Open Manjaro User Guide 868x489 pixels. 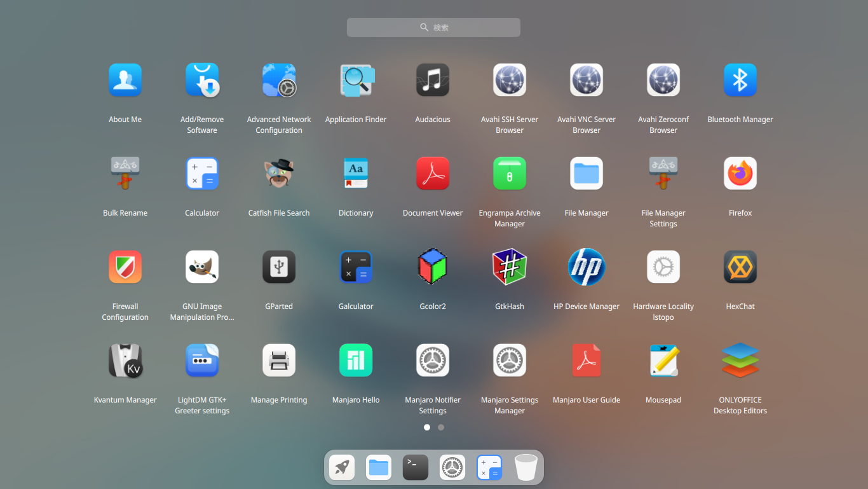(x=587, y=361)
